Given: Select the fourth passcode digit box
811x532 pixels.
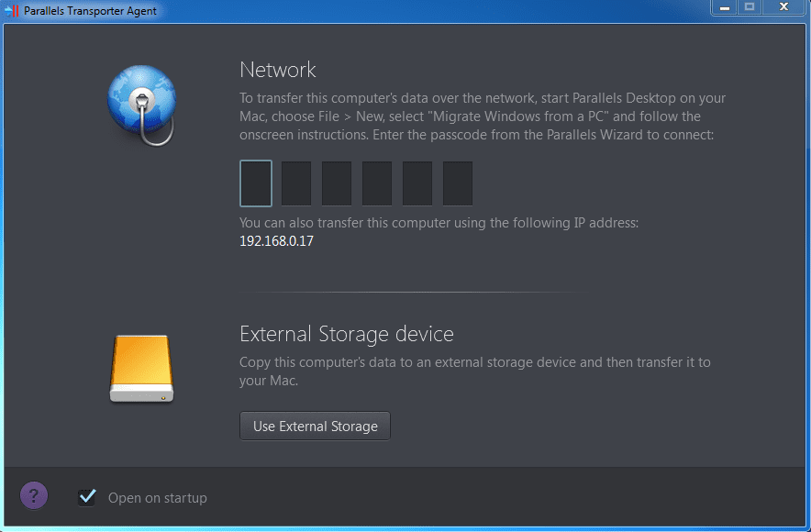Looking at the screenshot, I should (x=377, y=183).
